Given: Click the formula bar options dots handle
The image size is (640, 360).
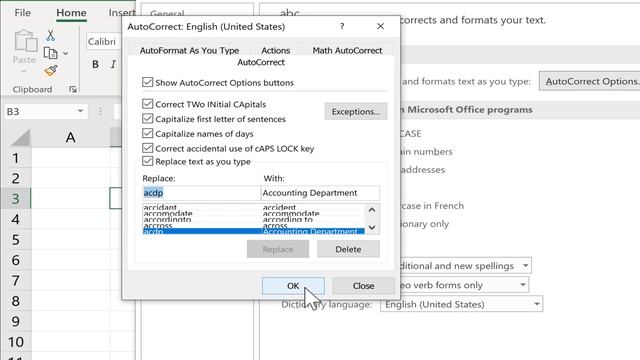Looking at the screenshot, I should (100, 111).
